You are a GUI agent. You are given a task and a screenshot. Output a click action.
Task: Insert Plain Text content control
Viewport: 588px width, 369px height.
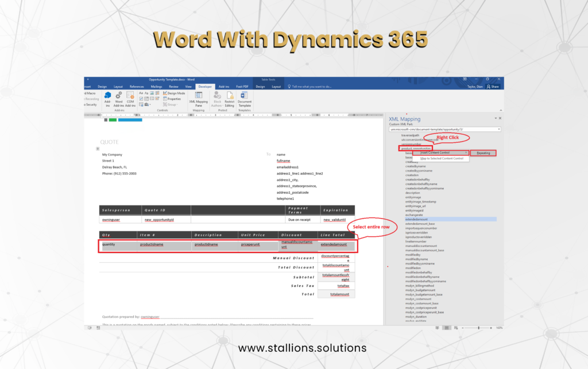(146, 94)
